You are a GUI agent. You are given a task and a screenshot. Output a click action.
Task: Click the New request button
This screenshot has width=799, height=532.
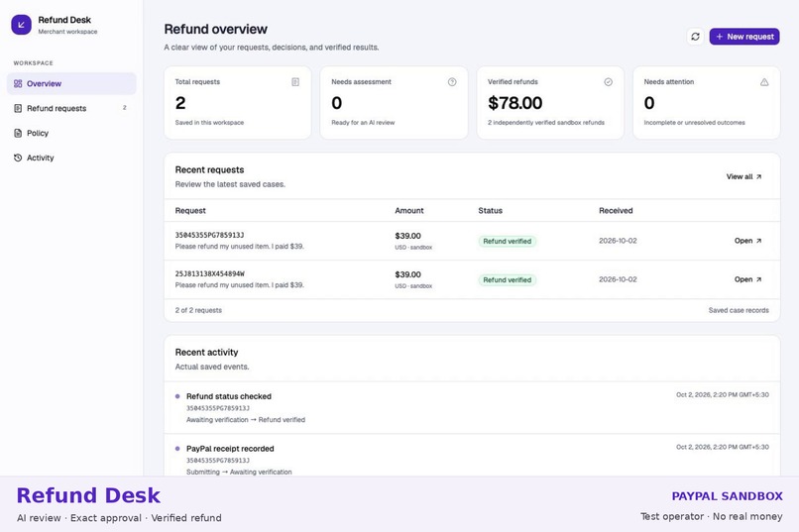point(743,37)
